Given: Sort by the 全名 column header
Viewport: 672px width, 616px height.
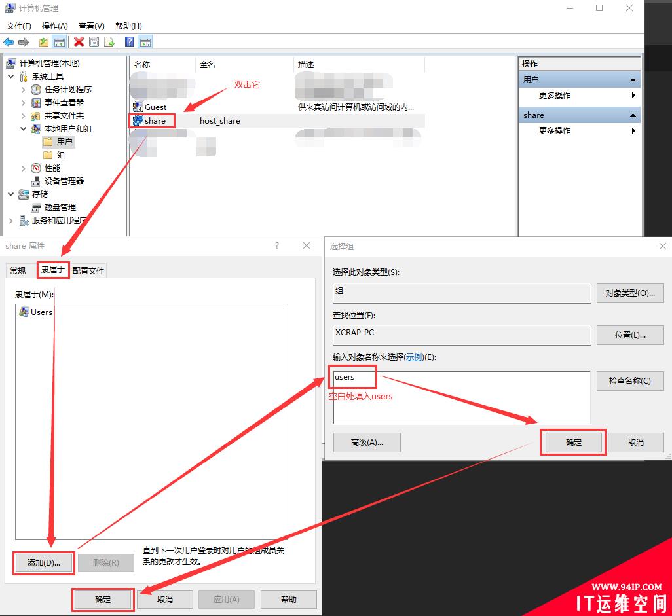Looking at the screenshot, I should 244,64.
